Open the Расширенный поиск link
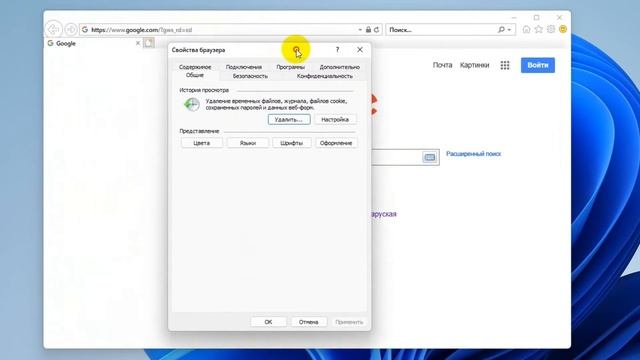 [473, 154]
